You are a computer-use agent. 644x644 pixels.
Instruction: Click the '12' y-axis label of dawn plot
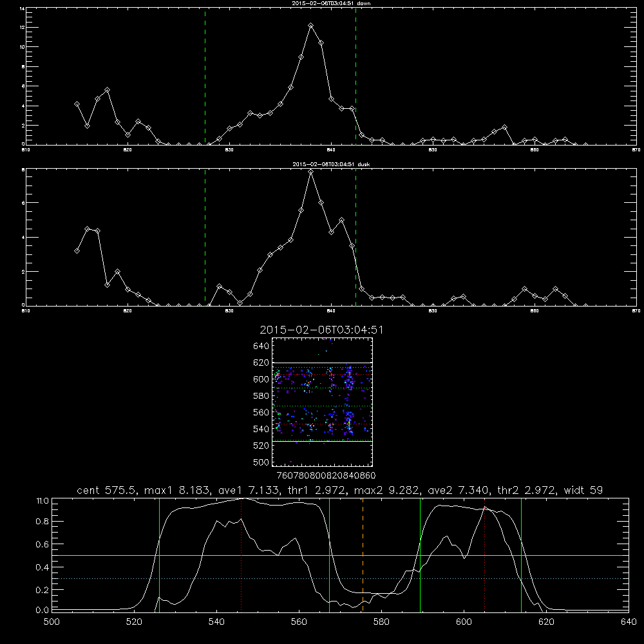pyautogui.click(x=22, y=27)
